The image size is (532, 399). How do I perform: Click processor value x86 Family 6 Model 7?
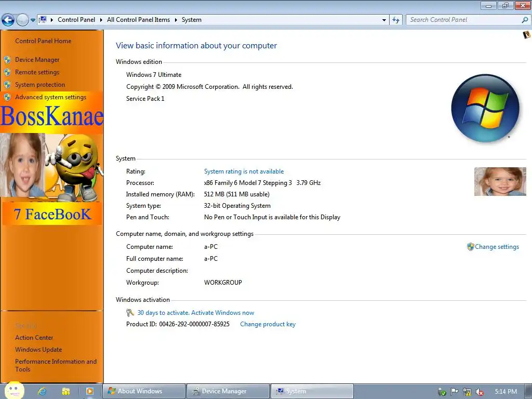click(x=262, y=183)
